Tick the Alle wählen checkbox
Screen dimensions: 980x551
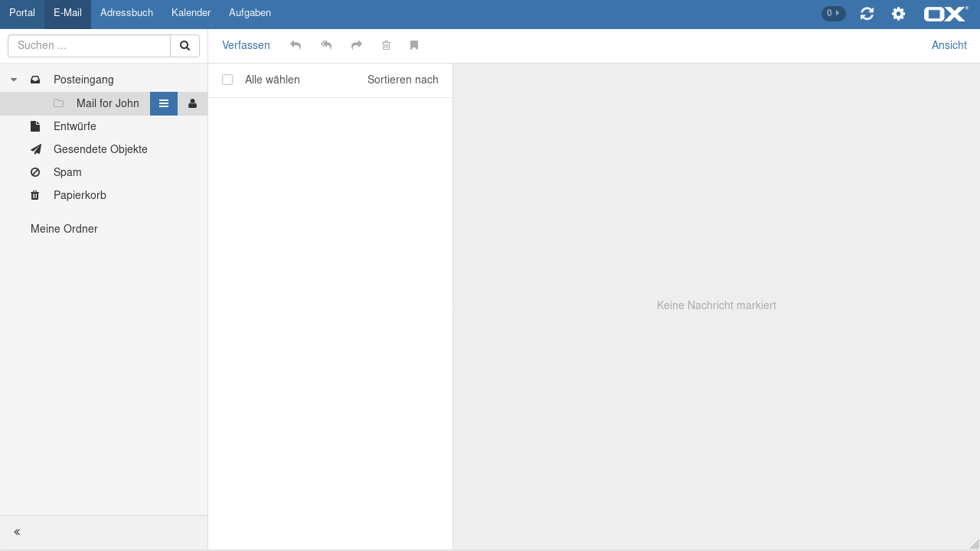[227, 80]
